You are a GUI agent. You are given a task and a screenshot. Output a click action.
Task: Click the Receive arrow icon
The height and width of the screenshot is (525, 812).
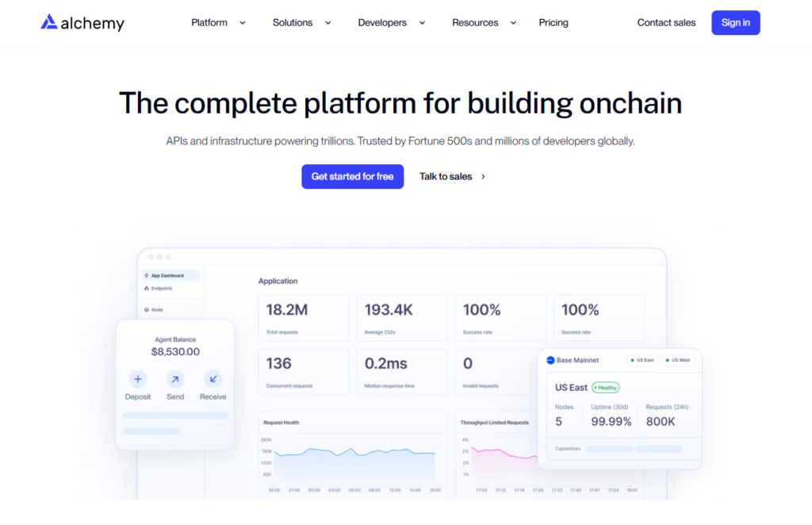(213, 379)
